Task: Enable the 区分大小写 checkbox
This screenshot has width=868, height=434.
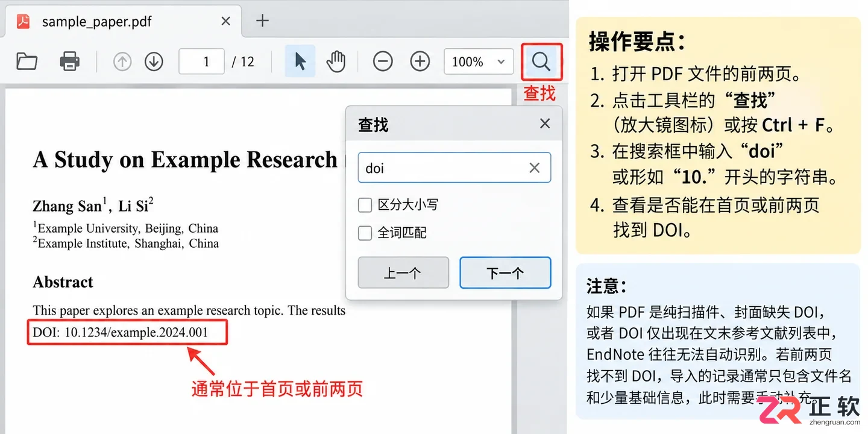Action: click(x=365, y=205)
